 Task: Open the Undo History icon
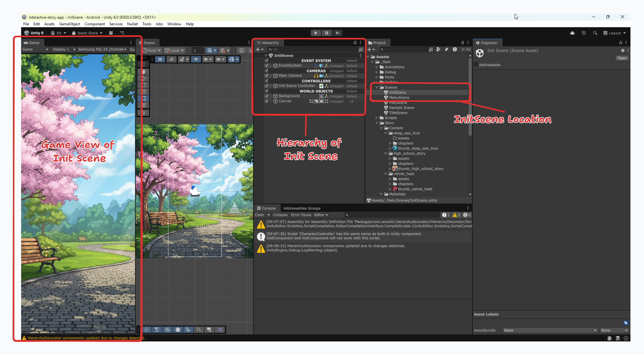pos(583,33)
